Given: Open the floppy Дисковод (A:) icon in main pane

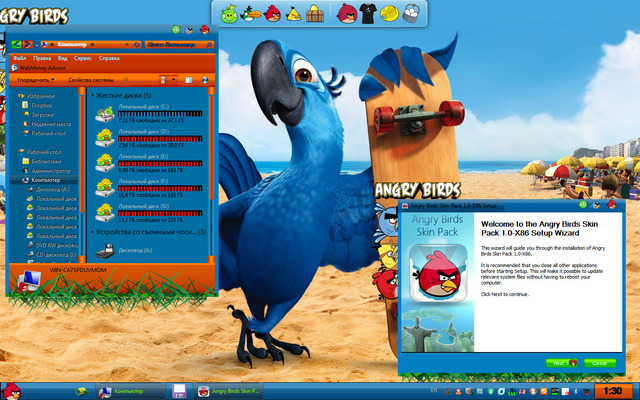Looking at the screenshot, I should [x=105, y=251].
